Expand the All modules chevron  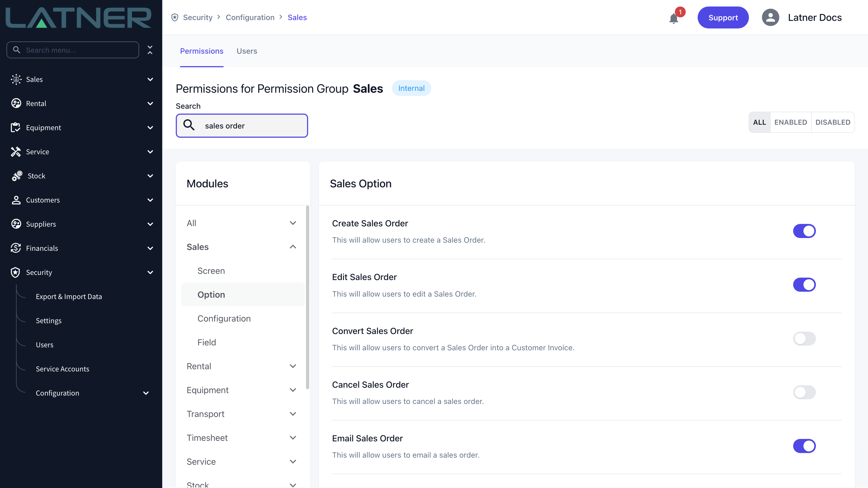click(x=293, y=223)
